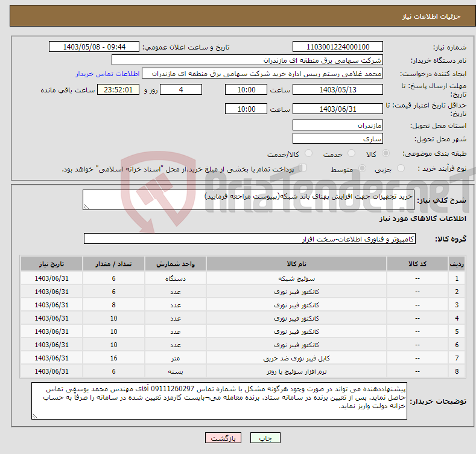
Task: Click the سوئیچ شبکه item name
Action: [x=296, y=279]
